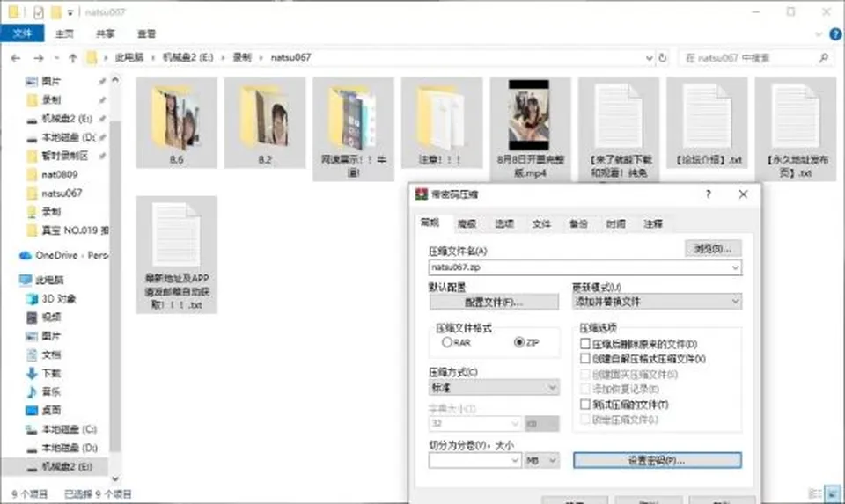
Task: Open the 8.6 folder
Action: coord(176,123)
